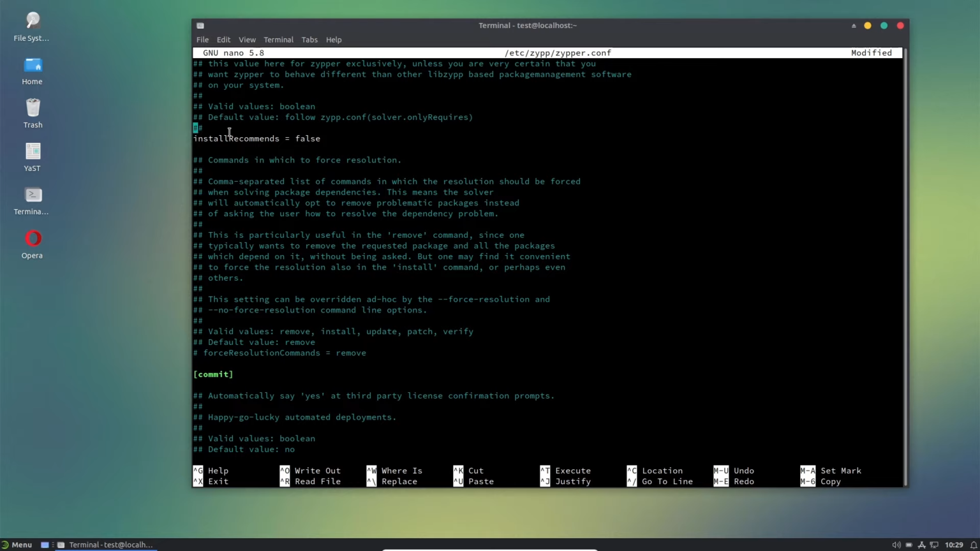Expand the View menu
Image resolution: width=980 pixels, height=551 pixels.
(x=247, y=40)
